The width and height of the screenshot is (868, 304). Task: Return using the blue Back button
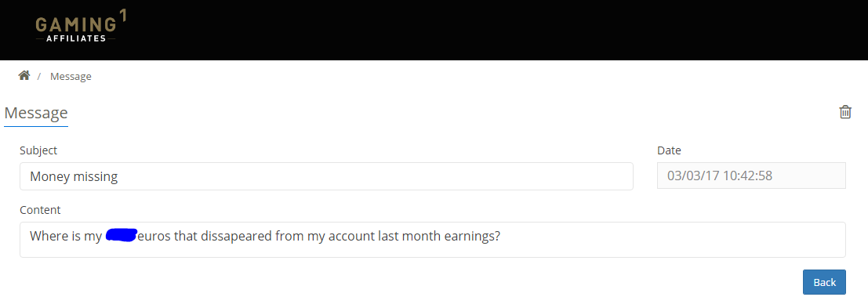pos(824,282)
